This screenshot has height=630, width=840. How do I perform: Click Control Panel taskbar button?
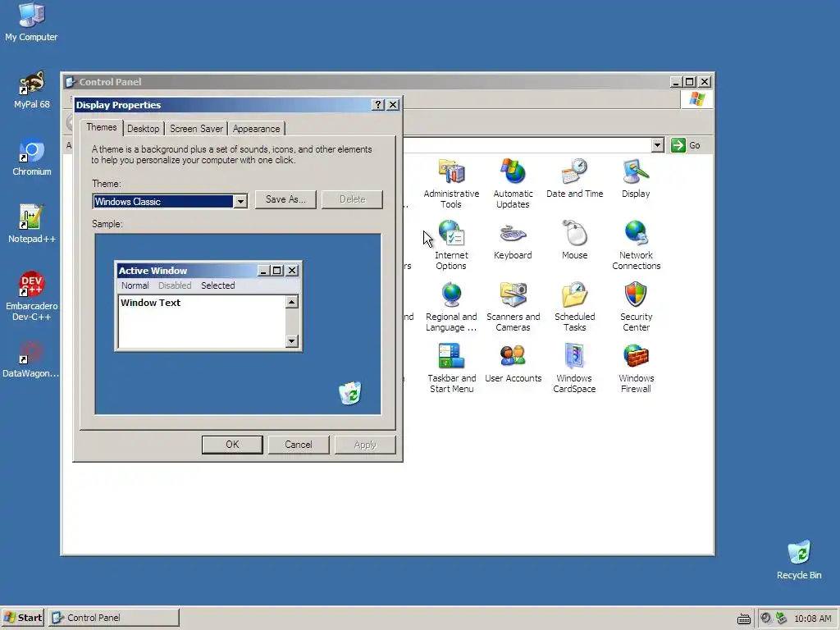(114, 618)
